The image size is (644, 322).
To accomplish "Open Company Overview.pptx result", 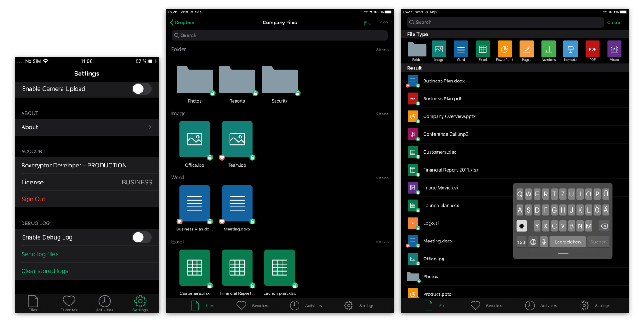I will [515, 116].
